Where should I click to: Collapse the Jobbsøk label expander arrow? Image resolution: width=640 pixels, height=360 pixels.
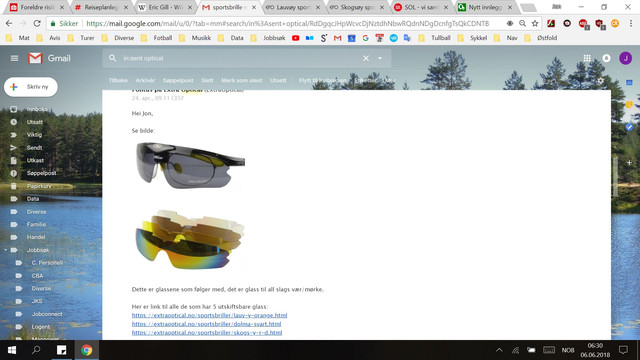coord(6,250)
